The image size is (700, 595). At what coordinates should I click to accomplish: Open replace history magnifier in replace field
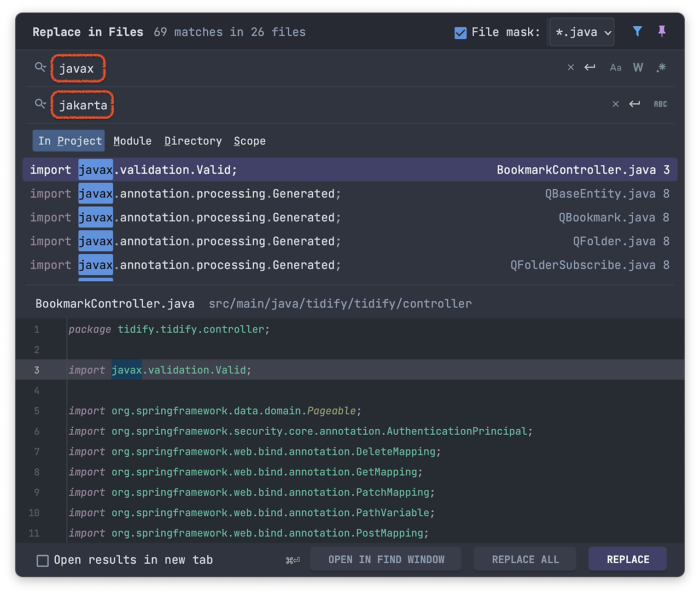click(40, 104)
